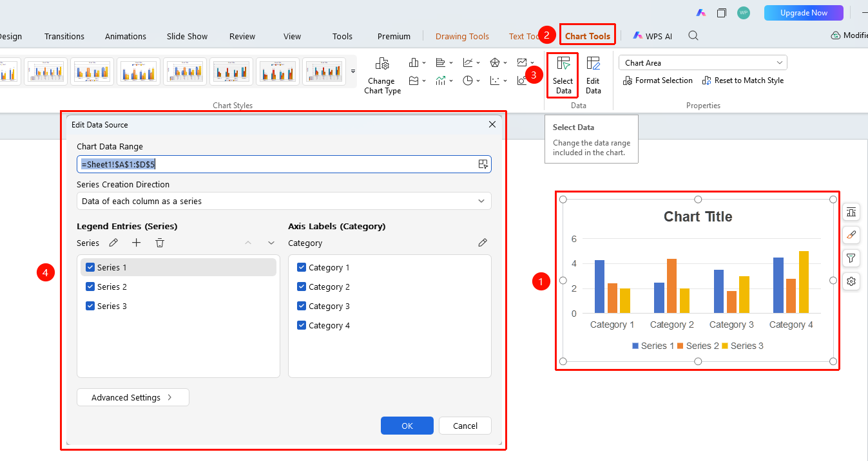Uncheck the Category 4 checkbox
Viewport: 868px width, 461px height.
click(x=302, y=325)
